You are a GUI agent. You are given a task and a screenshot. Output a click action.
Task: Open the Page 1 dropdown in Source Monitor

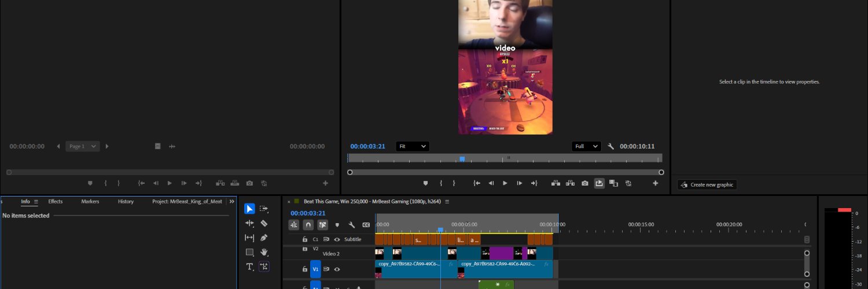tap(83, 146)
